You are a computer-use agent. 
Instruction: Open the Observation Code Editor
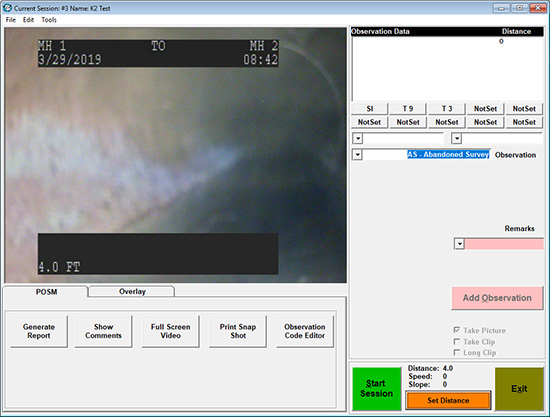pos(305,331)
